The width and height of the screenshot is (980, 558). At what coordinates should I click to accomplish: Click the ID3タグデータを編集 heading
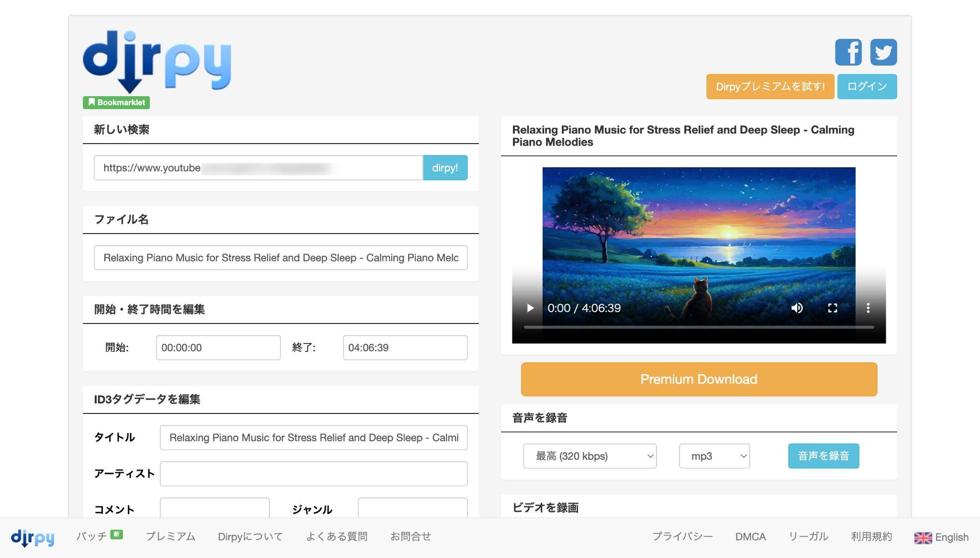(147, 400)
